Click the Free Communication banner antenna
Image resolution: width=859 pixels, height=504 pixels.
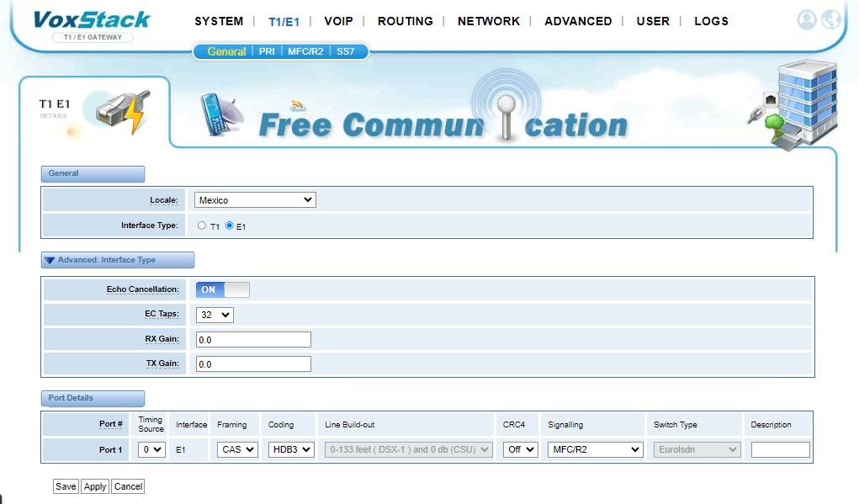click(503, 109)
